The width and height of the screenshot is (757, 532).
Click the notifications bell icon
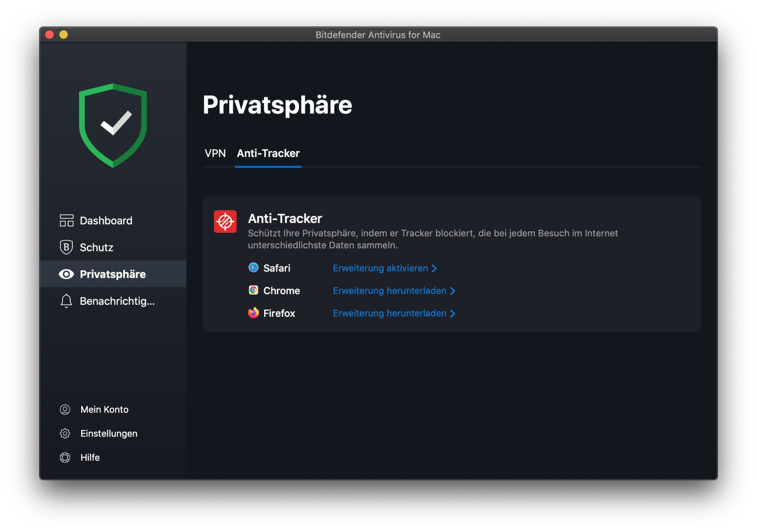click(x=66, y=301)
